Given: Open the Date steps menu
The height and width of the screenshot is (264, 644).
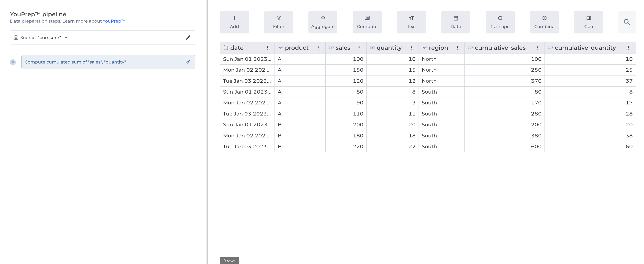Looking at the screenshot, I should [455, 22].
